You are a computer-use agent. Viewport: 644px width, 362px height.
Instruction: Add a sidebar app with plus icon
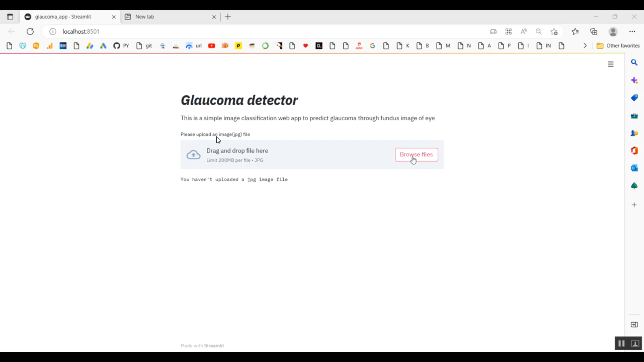(x=634, y=205)
